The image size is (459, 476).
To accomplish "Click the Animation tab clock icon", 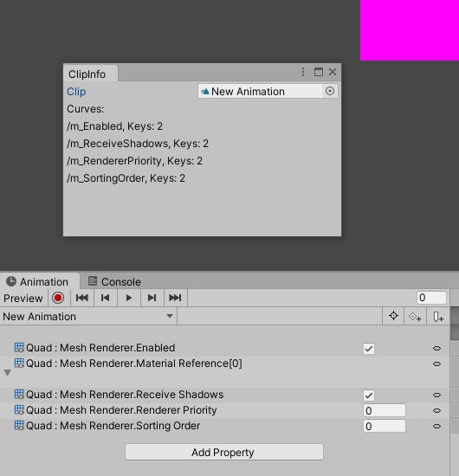I will [x=11, y=281].
